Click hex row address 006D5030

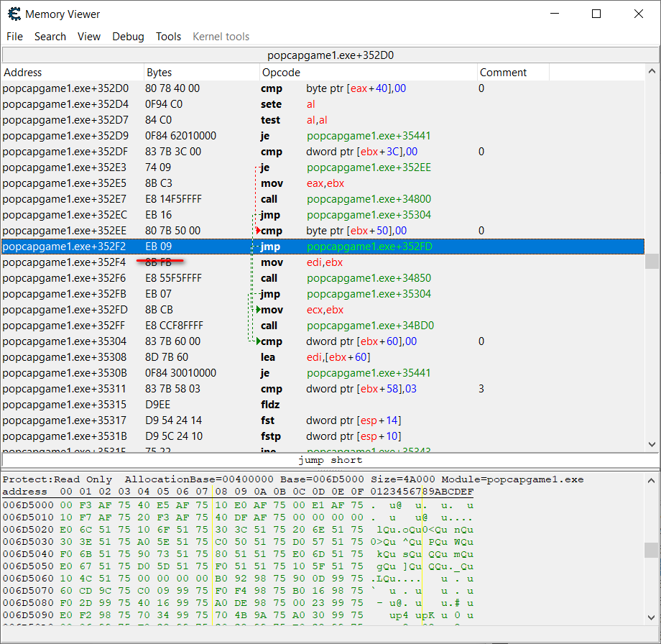(x=28, y=542)
